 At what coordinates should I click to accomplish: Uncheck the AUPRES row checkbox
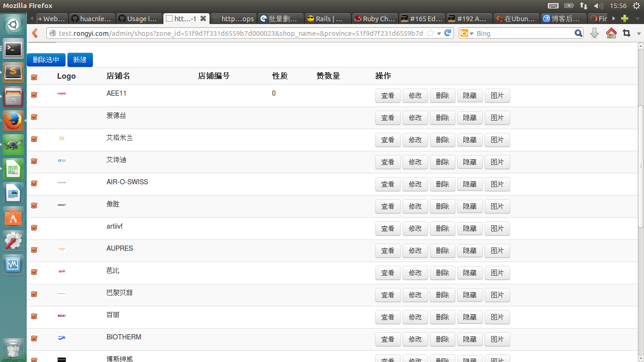(x=34, y=250)
